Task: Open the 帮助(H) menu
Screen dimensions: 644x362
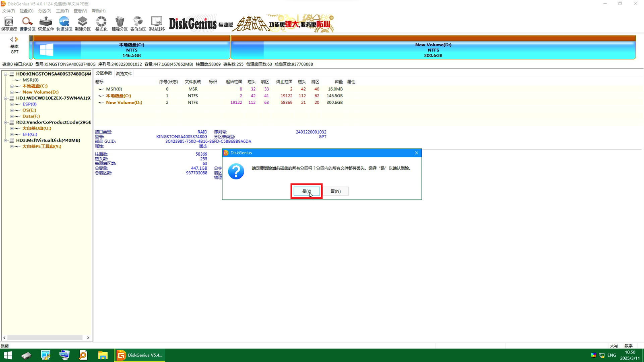Action: pyautogui.click(x=99, y=11)
